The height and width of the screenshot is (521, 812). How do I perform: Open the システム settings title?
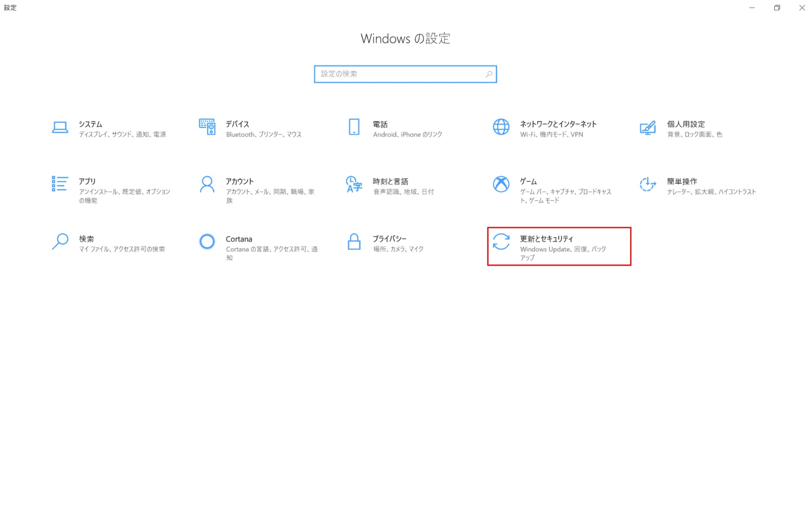tap(91, 124)
